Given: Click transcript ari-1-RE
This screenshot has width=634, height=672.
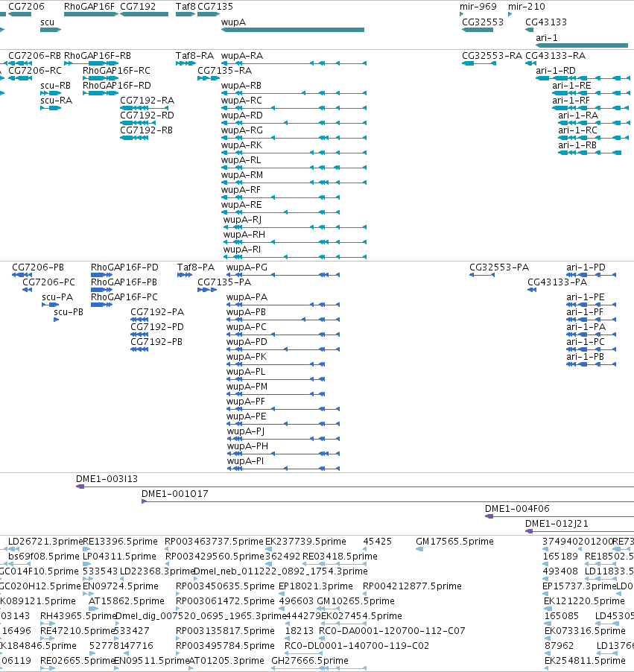Looking at the screenshot, I should tap(591, 93).
